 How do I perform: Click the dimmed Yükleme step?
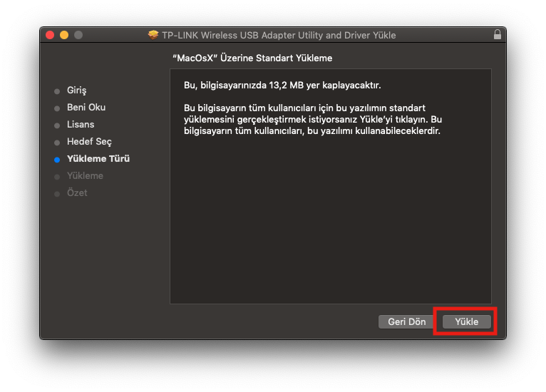(x=85, y=176)
